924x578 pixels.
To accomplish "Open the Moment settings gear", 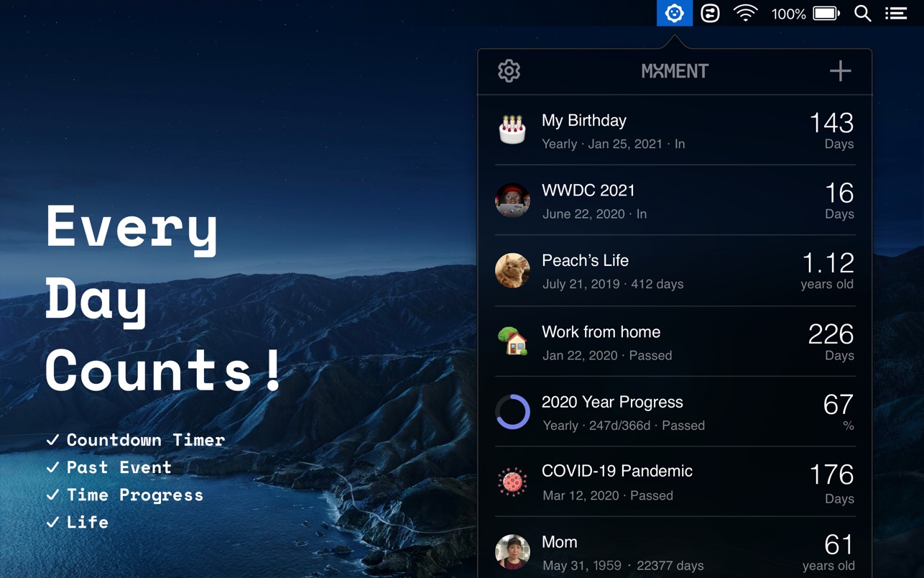I will click(509, 70).
